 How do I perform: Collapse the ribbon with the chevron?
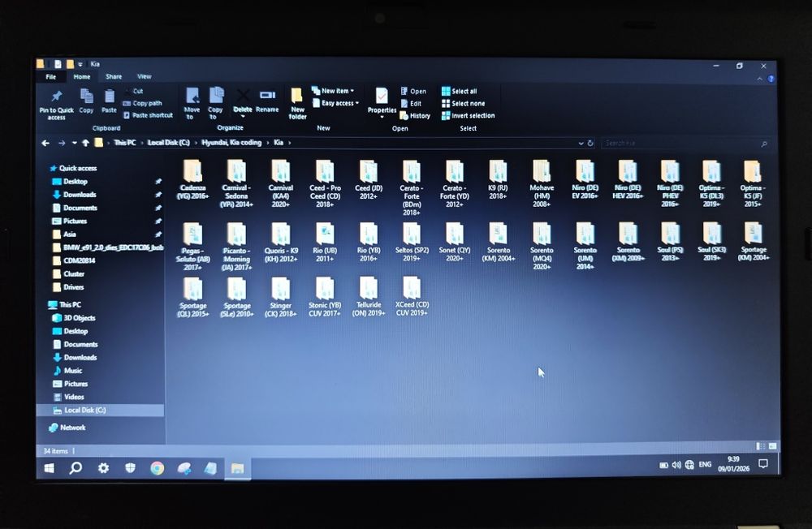760,79
